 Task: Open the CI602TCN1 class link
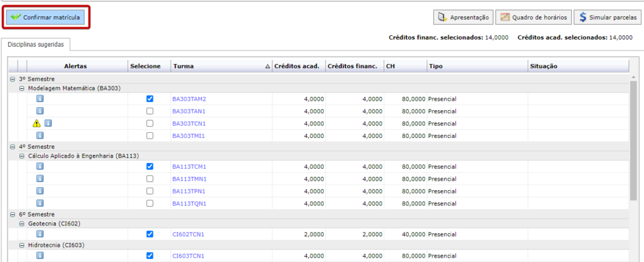point(189,234)
